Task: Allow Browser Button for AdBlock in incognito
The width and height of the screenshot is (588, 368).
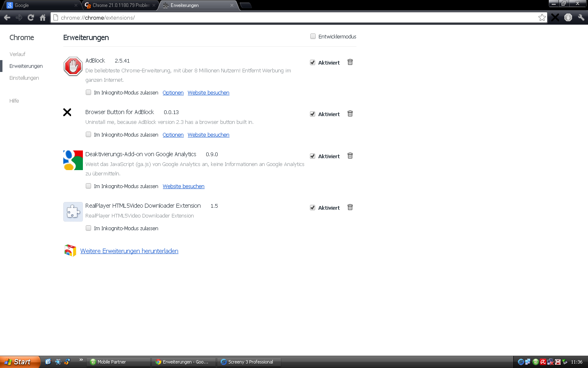Action: (x=88, y=135)
